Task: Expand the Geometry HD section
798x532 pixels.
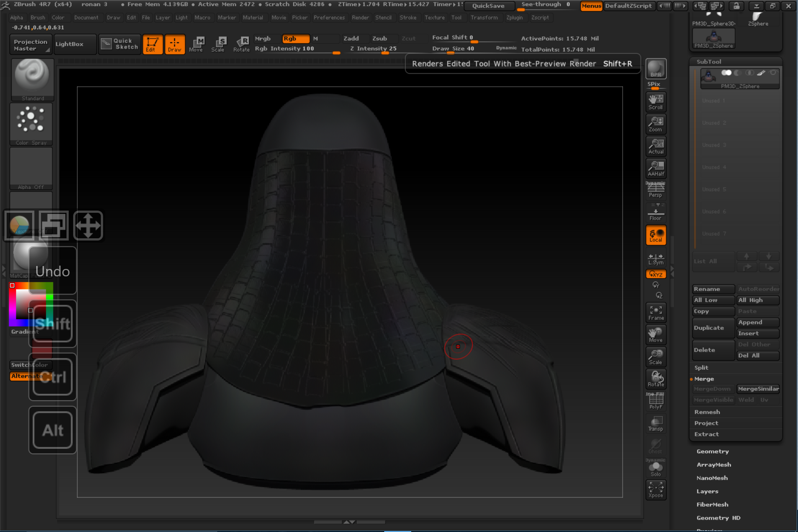Action: click(x=719, y=518)
